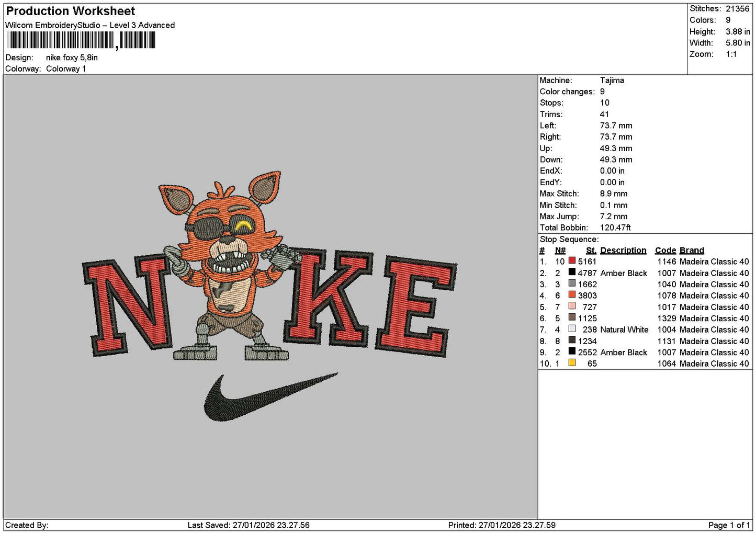
Task: Click the gray swatch for stop 3
Action: (x=572, y=284)
